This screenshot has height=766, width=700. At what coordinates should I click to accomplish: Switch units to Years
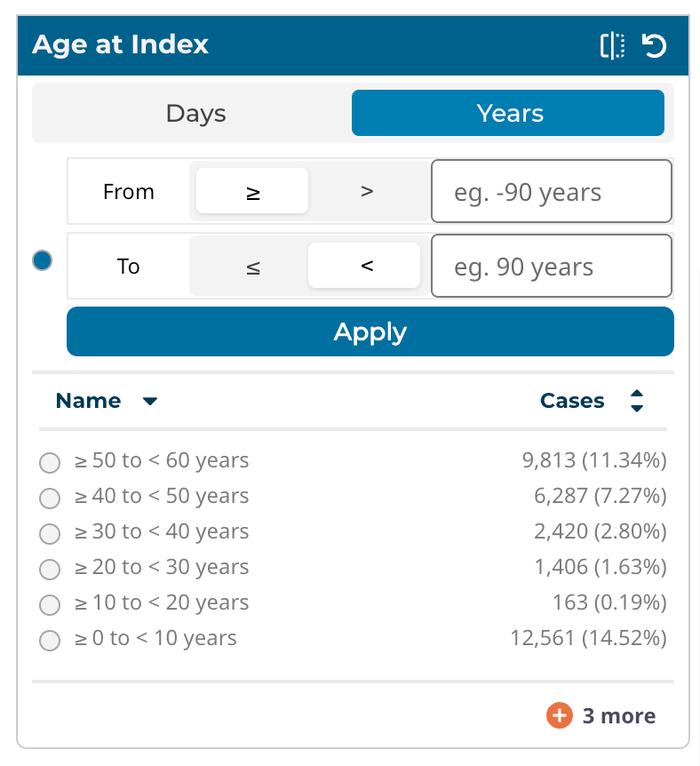pos(508,114)
